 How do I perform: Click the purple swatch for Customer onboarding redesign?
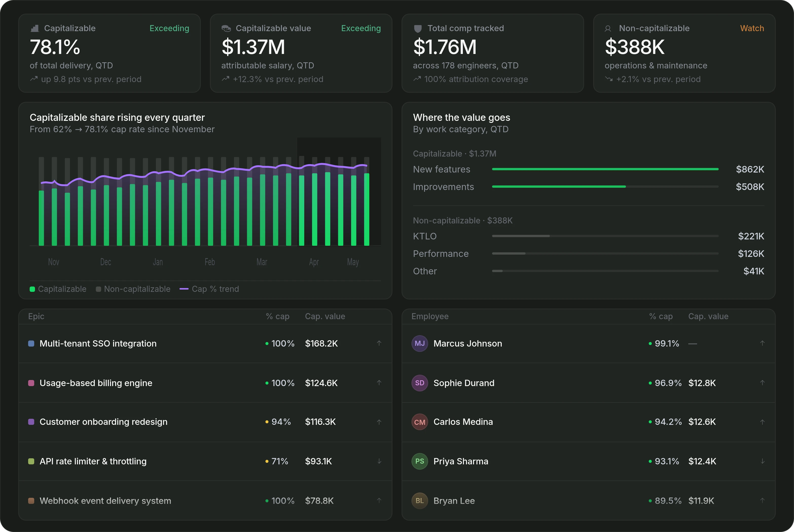(x=31, y=422)
